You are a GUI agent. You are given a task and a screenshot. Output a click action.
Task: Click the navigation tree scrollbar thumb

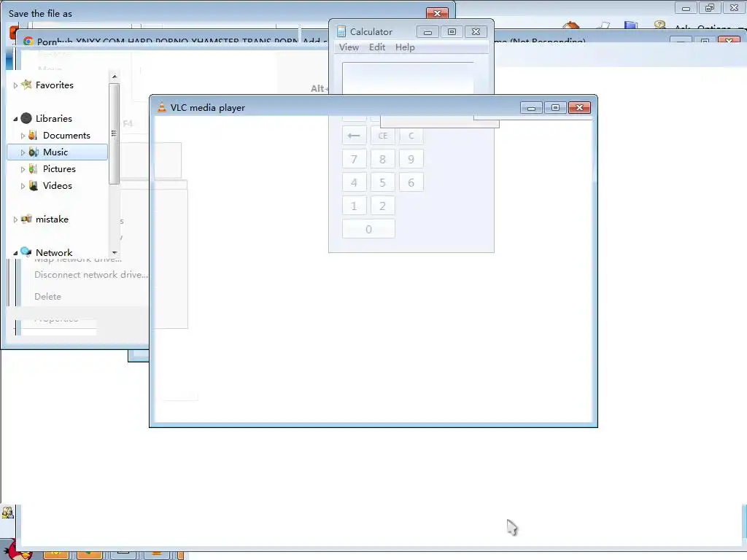point(114,133)
